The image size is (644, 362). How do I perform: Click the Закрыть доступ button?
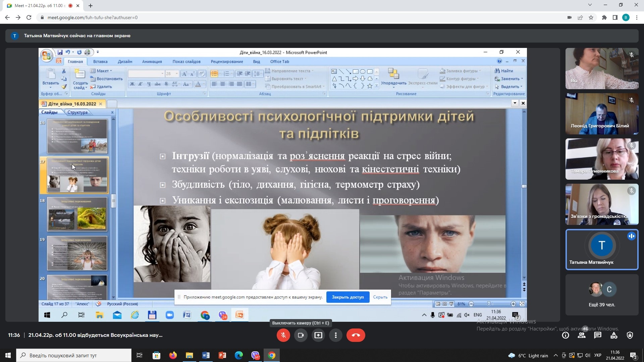(347, 297)
